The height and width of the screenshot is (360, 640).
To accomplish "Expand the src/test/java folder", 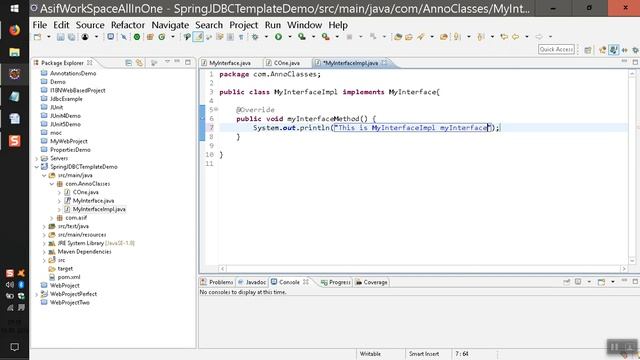I will tap(44, 226).
